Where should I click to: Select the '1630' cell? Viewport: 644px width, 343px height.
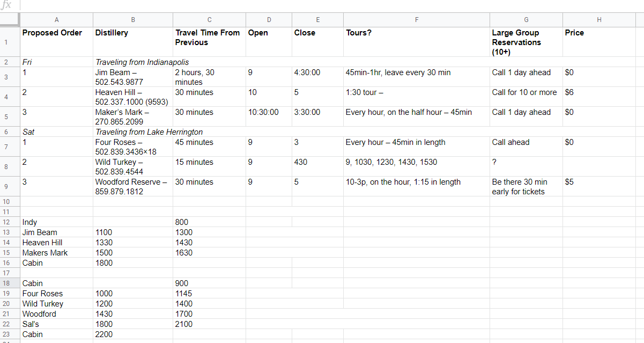pyautogui.click(x=210, y=253)
